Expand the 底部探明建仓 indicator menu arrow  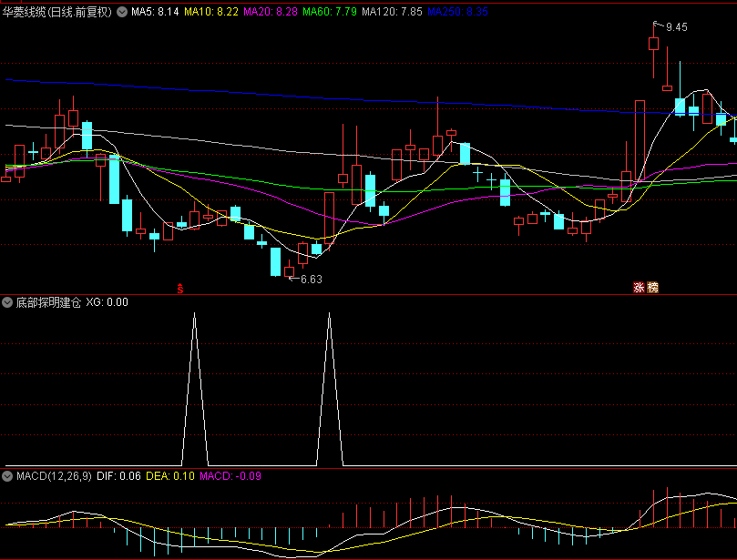[x=7, y=301]
